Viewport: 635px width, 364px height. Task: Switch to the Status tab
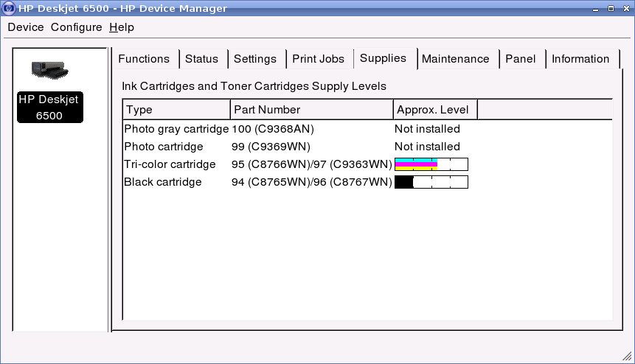(x=201, y=59)
